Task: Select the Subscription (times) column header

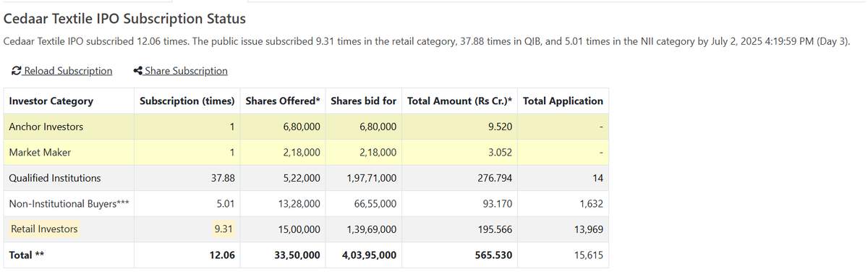Action: [187, 101]
